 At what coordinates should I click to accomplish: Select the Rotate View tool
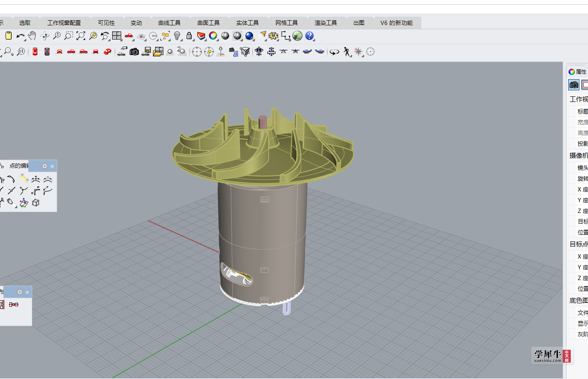tap(44, 36)
